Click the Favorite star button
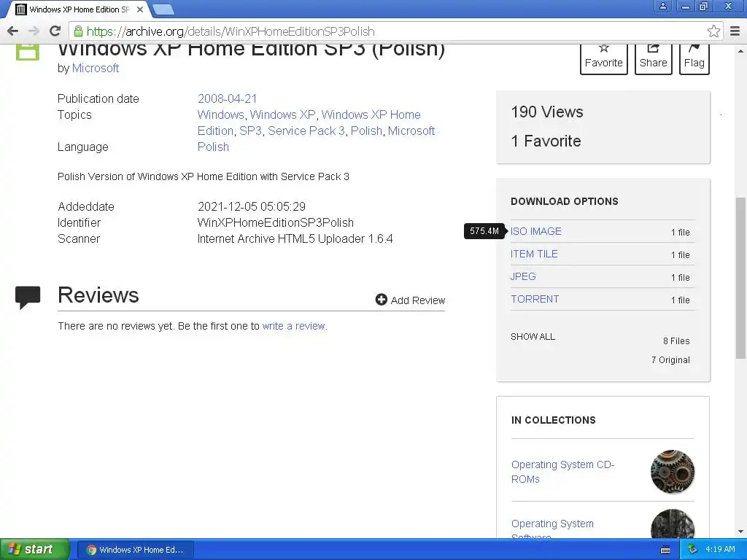The image size is (747, 560). click(x=603, y=59)
